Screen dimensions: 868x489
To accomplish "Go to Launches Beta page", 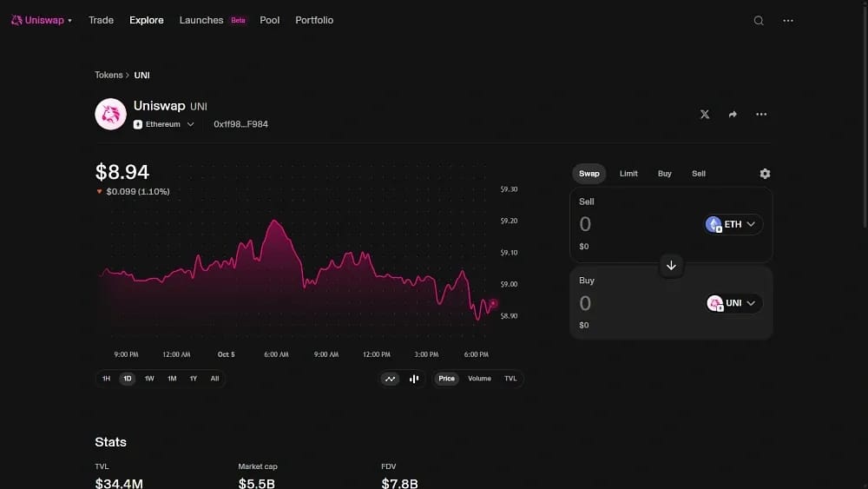I will coord(213,20).
